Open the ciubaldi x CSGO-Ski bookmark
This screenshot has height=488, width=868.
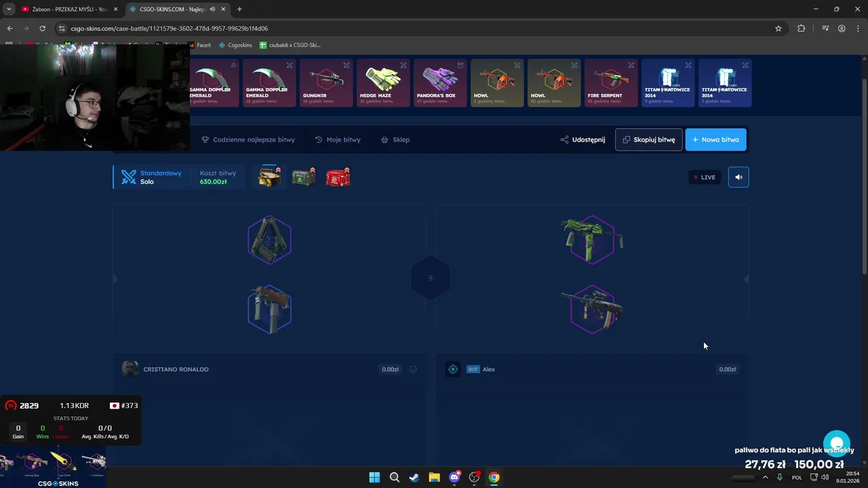click(290, 45)
